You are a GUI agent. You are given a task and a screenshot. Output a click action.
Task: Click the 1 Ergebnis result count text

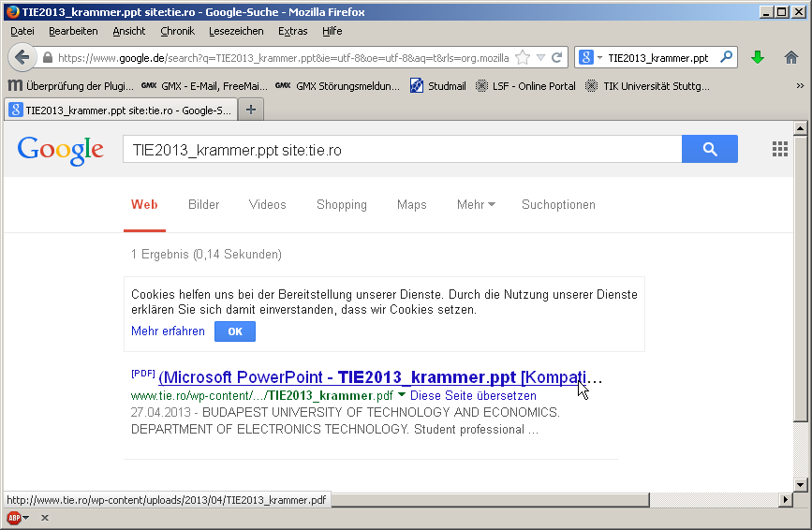point(206,254)
